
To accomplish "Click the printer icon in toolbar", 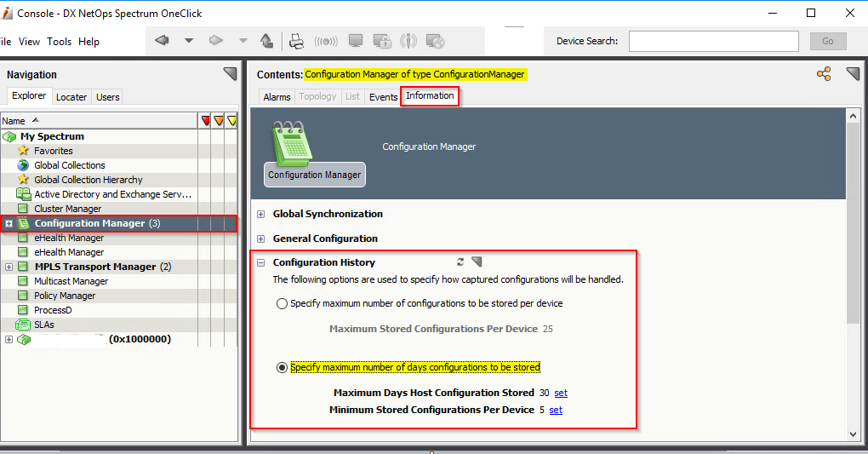I will pyautogui.click(x=296, y=41).
